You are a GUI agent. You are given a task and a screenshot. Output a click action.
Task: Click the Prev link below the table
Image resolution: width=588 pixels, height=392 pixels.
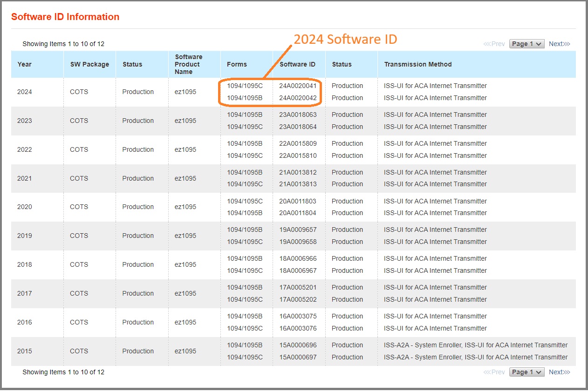click(494, 372)
